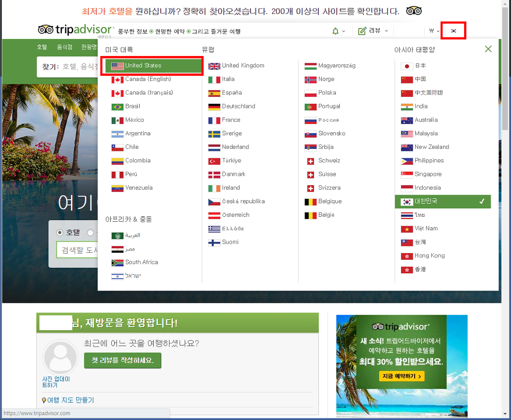Pick United Kingdom flag icon

[x=214, y=66]
